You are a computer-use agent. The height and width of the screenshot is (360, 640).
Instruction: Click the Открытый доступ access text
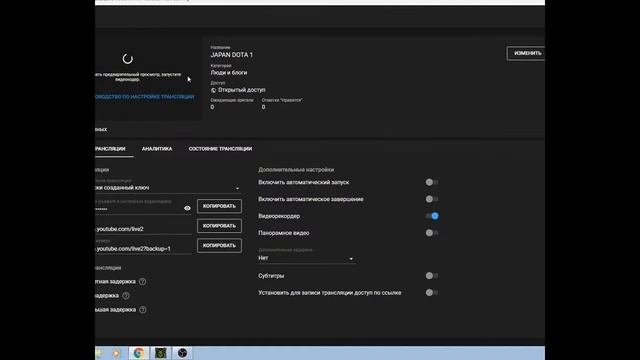pyautogui.click(x=242, y=90)
